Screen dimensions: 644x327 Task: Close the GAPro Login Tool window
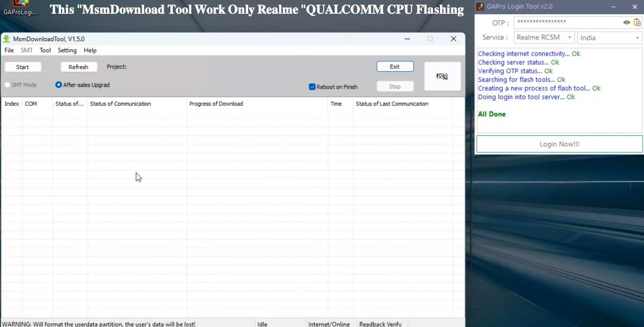tap(634, 7)
